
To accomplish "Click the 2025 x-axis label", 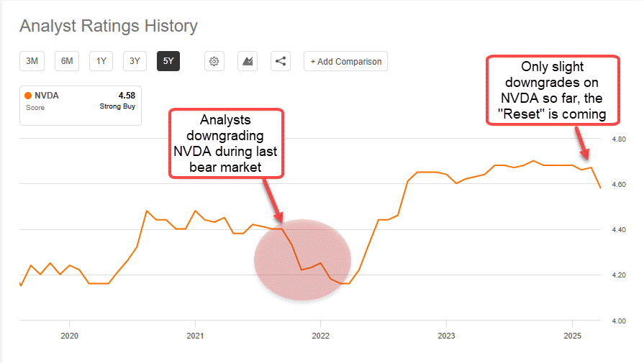I will point(572,336).
